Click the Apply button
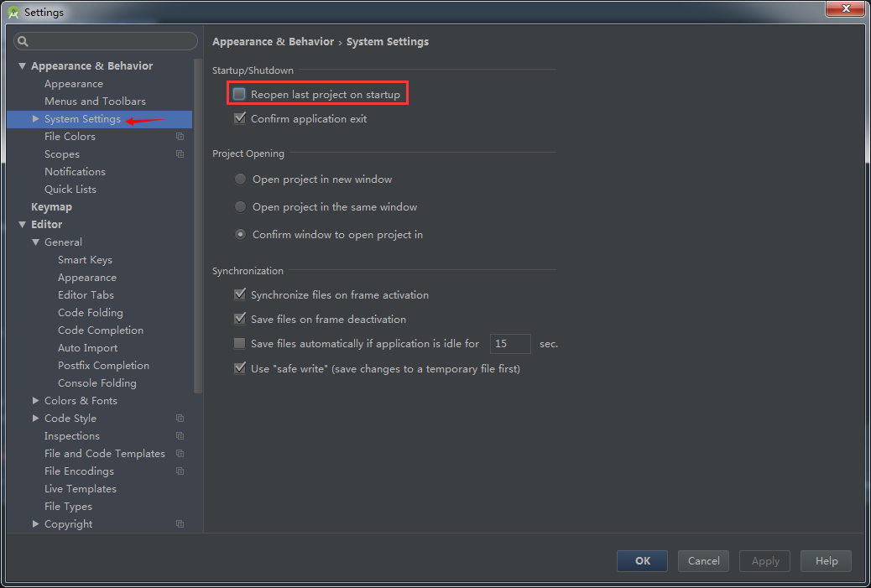This screenshot has height=588, width=871. coord(765,561)
